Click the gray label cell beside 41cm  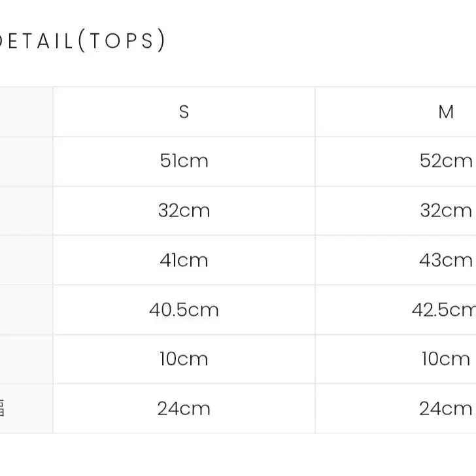coord(25,260)
